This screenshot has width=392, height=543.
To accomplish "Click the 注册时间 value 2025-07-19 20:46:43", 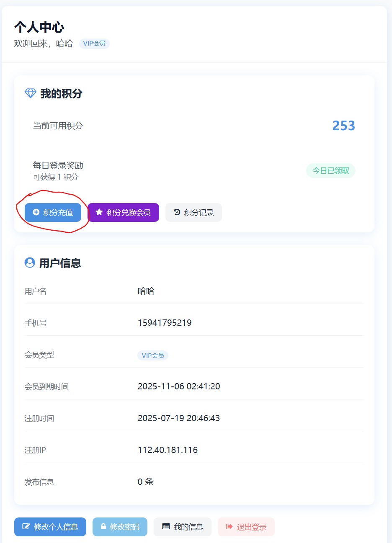I will pos(179,418).
